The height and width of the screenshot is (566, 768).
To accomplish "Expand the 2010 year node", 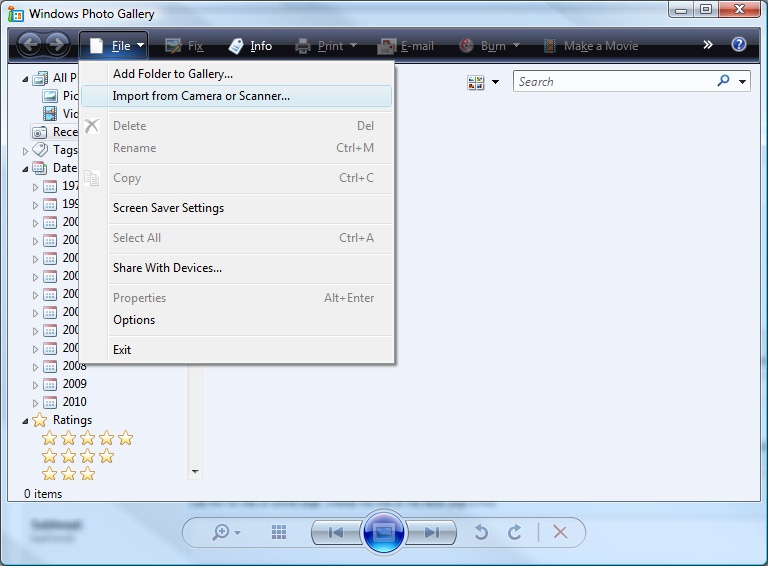I will coord(35,403).
